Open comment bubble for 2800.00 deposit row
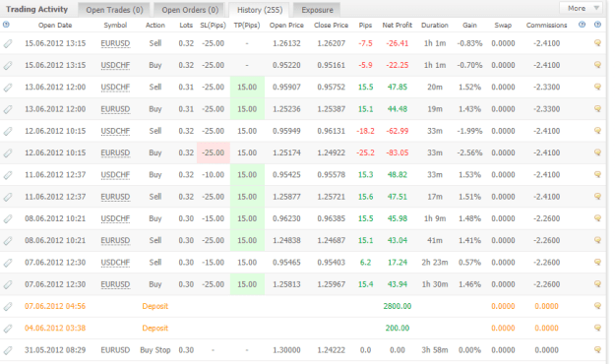Viewport: 615px width, 364px height. [x=597, y=306]
